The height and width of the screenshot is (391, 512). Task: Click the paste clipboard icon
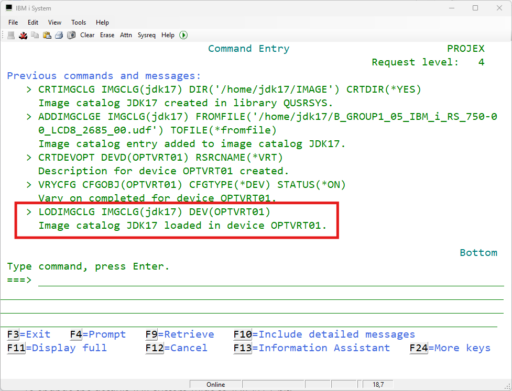coord(47,35)
